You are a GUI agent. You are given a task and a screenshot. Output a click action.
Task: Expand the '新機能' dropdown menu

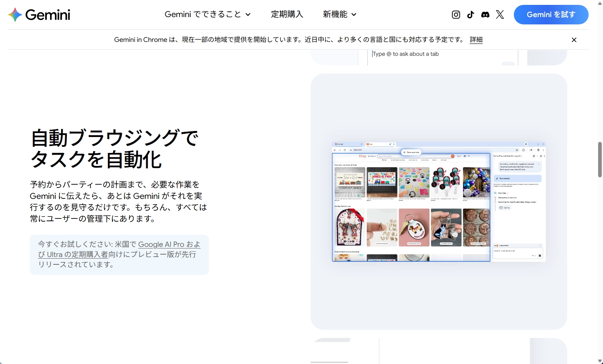pos(340,14)
